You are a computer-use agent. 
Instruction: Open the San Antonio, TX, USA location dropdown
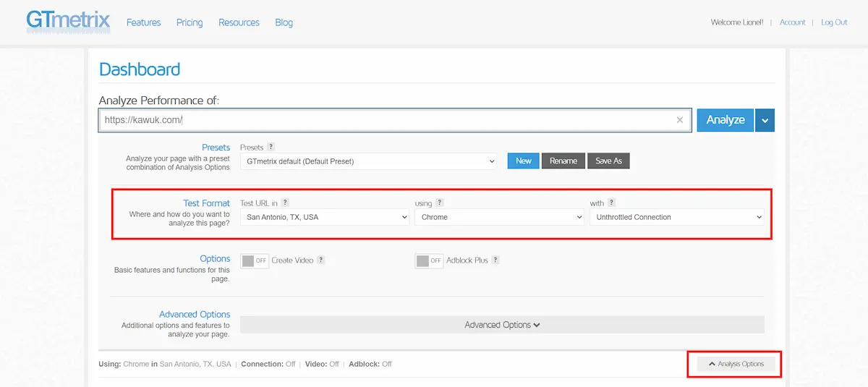[x=325, y=217]
